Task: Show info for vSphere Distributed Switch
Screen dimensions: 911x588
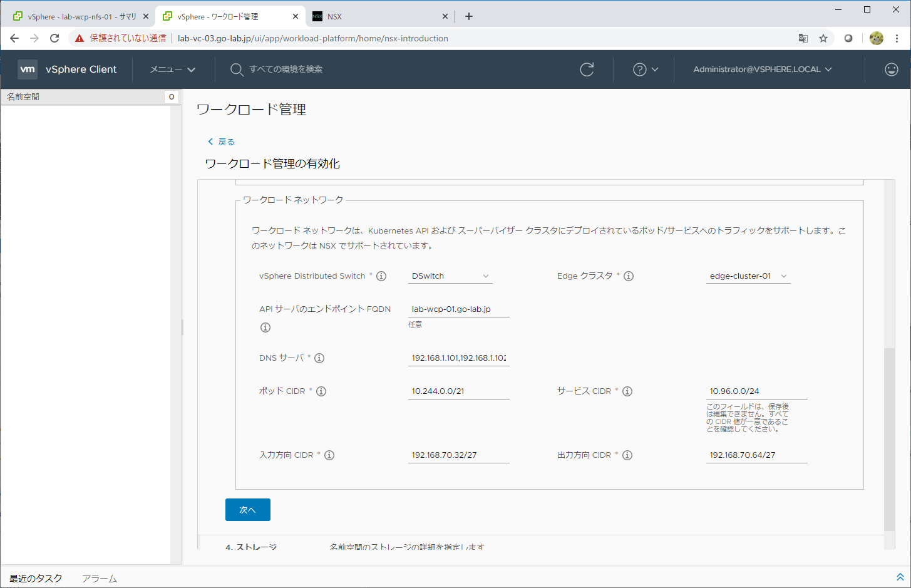Action: coord(381,276)
